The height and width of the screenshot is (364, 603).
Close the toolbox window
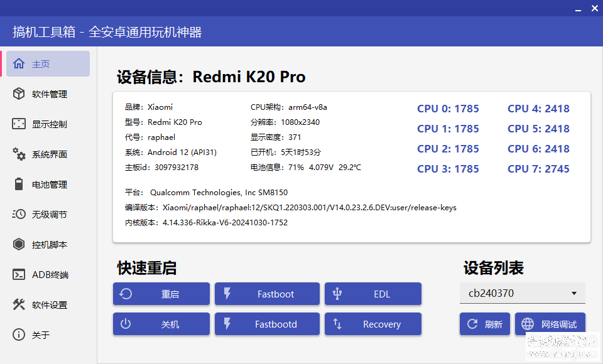click(x=595, y=8)
